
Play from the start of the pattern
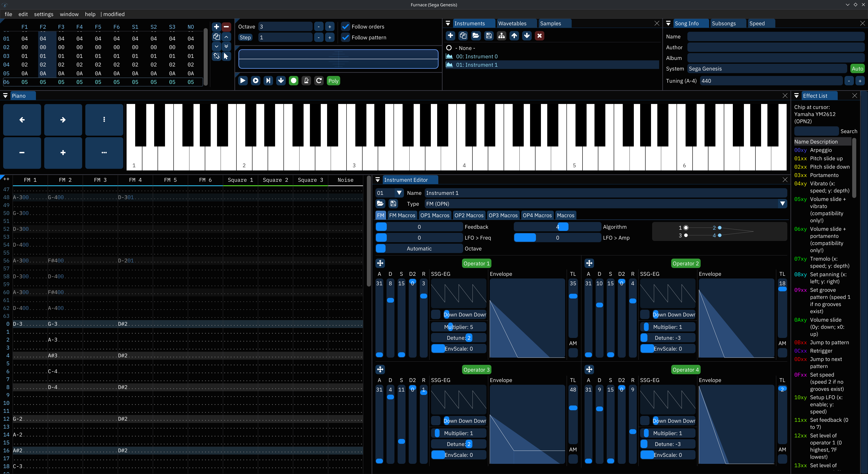click(255, 80)
